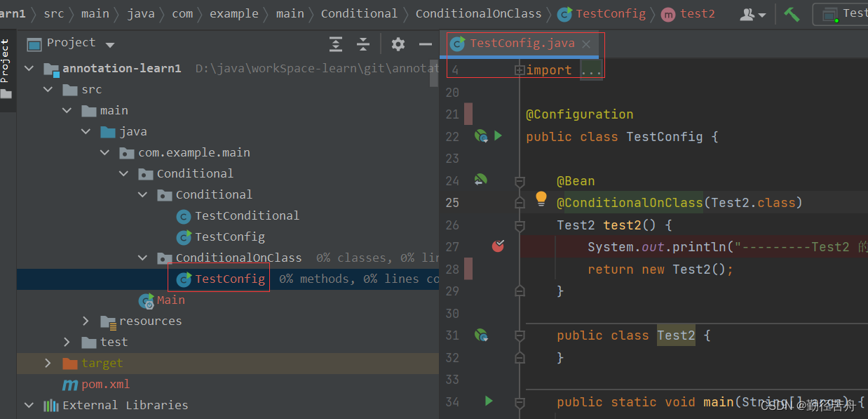This screenshot has width=868, height=419.
Task: Run TestConfig via green gutter arrow on line 22
Action: pyautogui.click(x=499, y=135)
